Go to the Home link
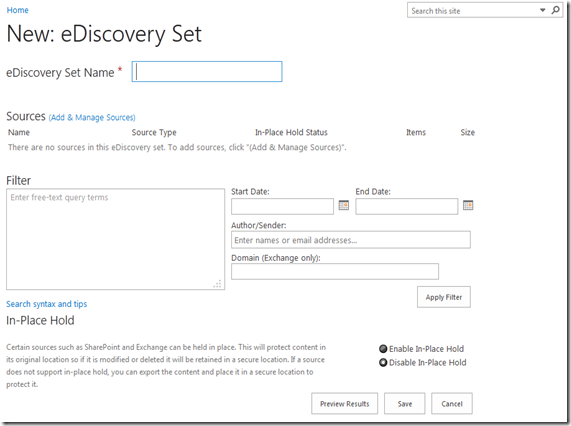 point(17,10)
